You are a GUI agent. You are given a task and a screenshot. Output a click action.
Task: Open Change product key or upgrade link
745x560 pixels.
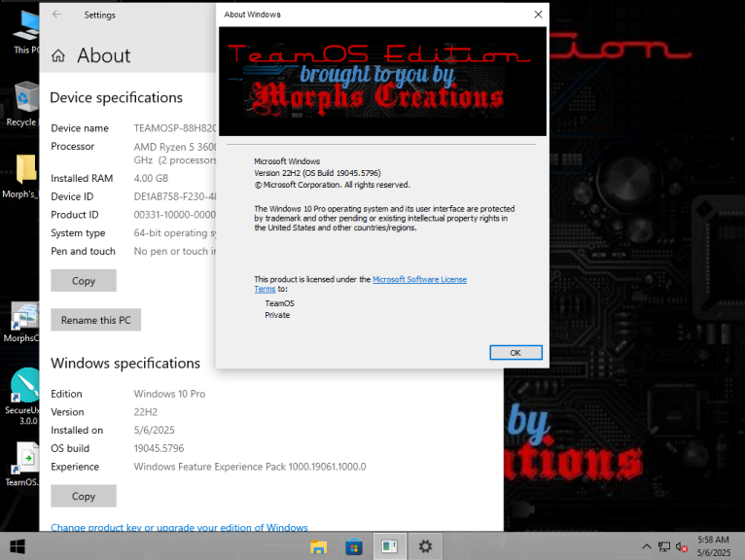(x=179, y=527)
